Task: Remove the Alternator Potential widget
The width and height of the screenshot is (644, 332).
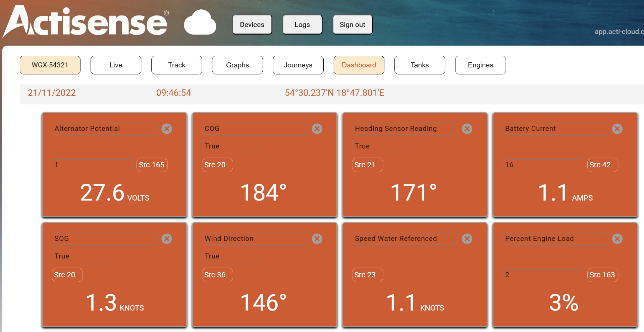Action: click(x=167, y=129)
